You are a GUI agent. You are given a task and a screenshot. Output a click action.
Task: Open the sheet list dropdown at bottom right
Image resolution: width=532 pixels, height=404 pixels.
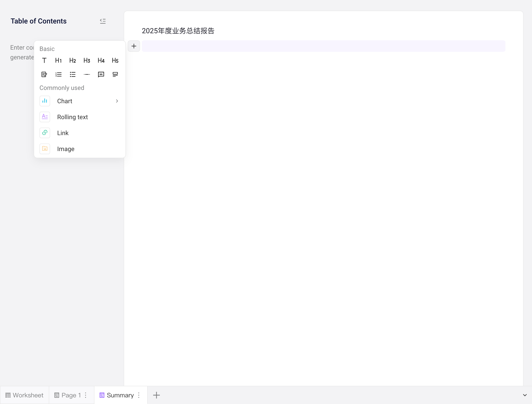pos(525,395)
